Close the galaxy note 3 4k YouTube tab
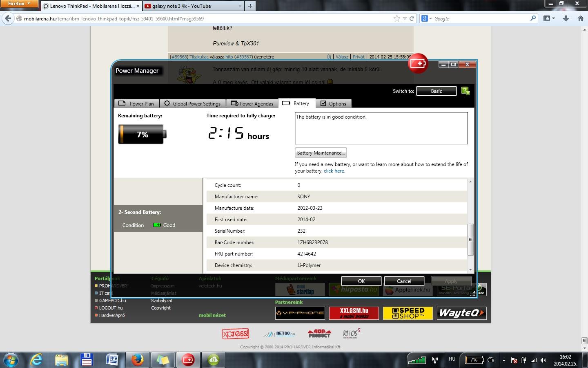588x368 pixels. pos(240,6)
